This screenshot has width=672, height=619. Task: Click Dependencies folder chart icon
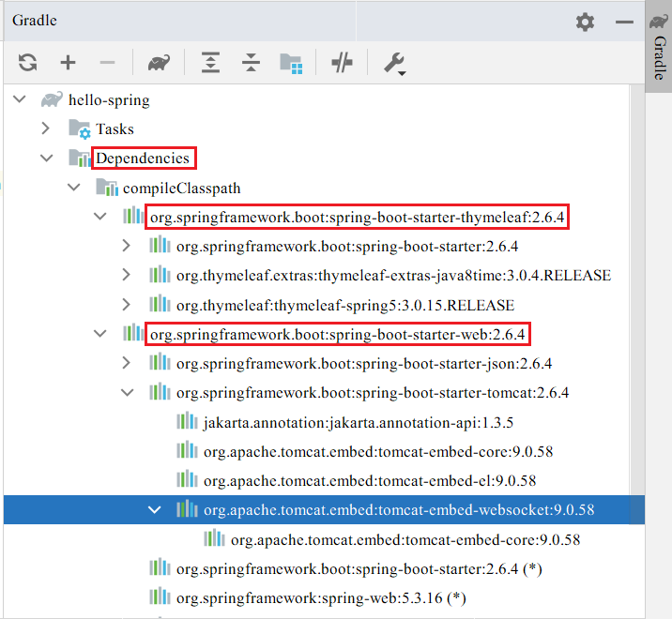tap(79, 159)
